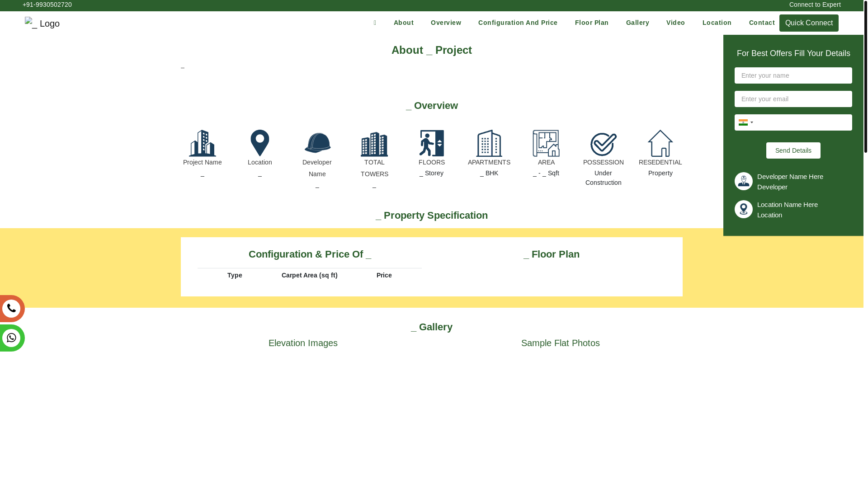The image size is (868, 488).
Task: Select Video in navigation bar
Action: pos(676,23)
